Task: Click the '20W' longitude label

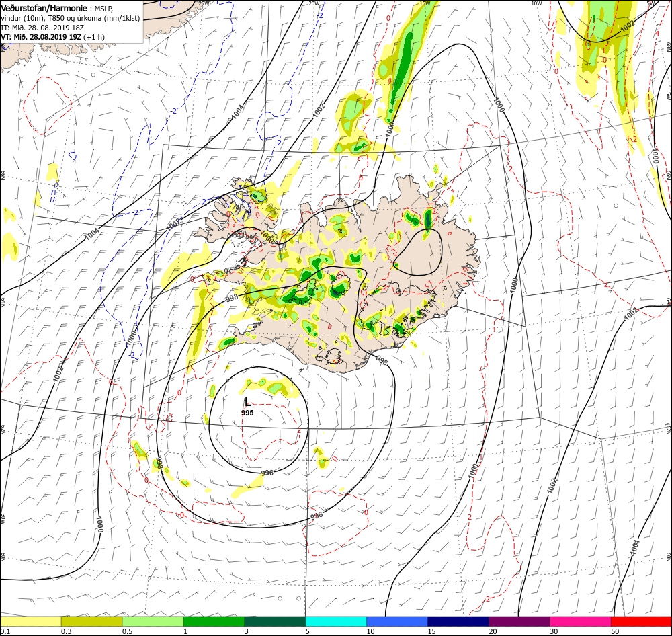Action: 314,3
